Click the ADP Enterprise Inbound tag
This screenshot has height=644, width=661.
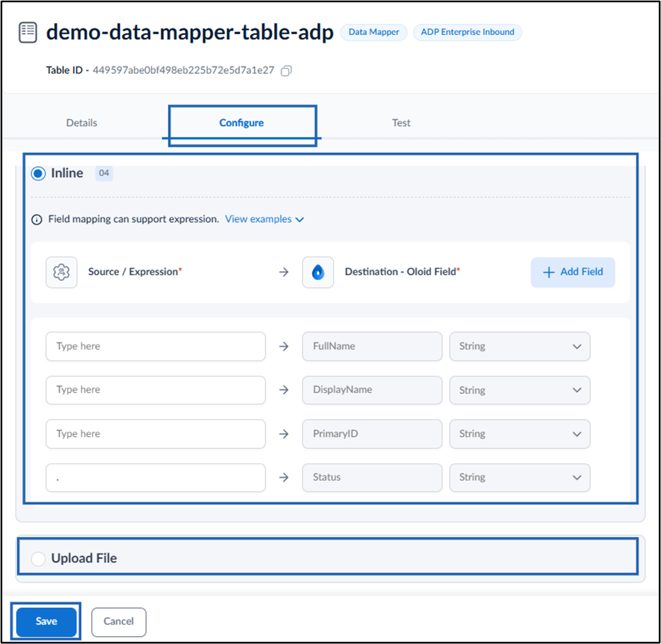(468, 32)
